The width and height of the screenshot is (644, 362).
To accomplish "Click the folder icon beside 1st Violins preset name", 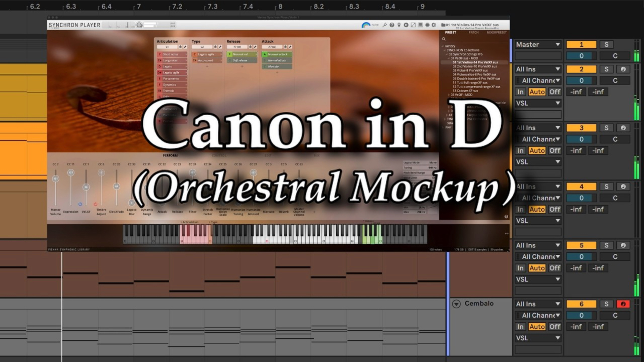I will point(443,25).
